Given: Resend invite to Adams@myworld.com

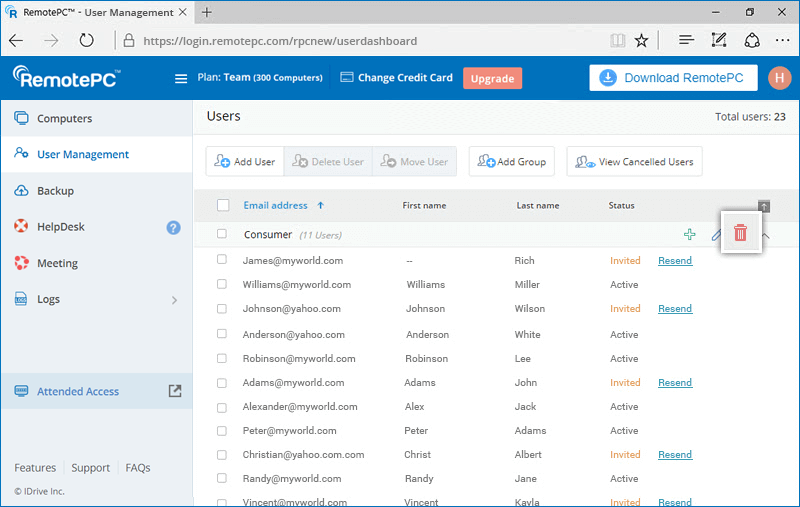Looking at the screenshot, I should pos(675,383).
